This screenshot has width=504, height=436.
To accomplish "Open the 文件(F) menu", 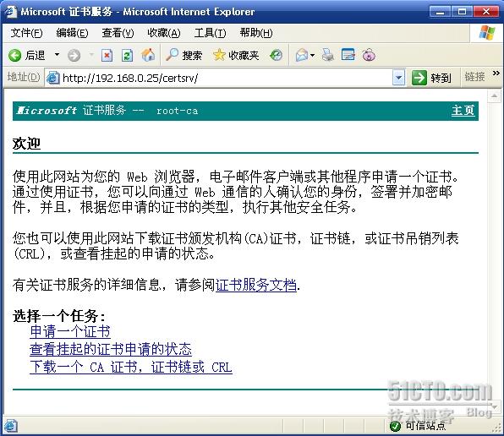I will point(26,33).
